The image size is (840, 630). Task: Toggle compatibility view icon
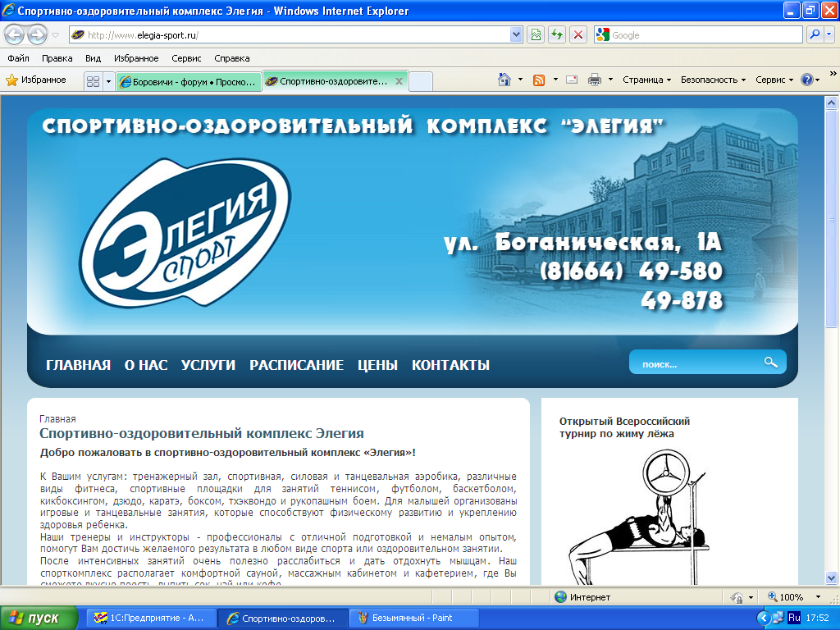[x=536, y=35]
